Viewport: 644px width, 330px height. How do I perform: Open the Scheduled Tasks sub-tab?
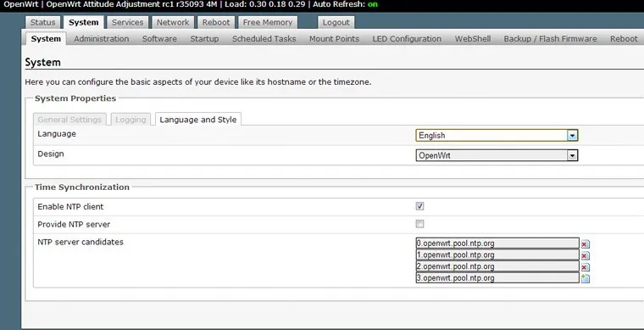click(264, 39)
